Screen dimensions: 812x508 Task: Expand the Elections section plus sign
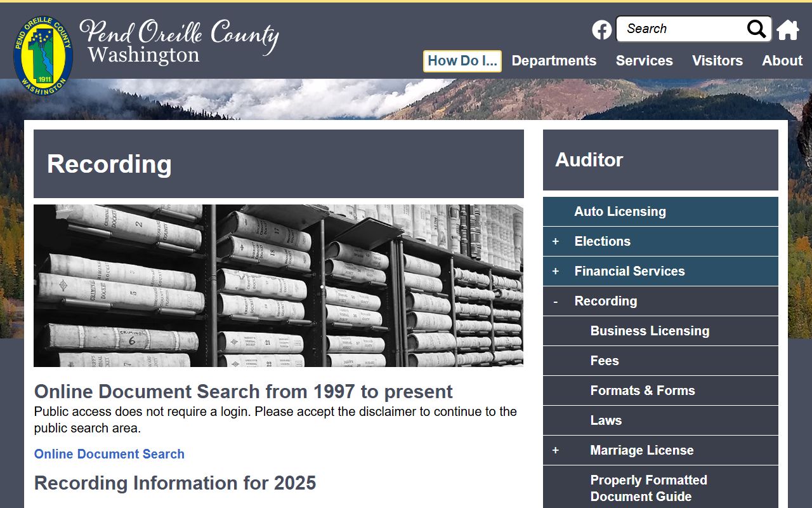(x=556, y=241)
